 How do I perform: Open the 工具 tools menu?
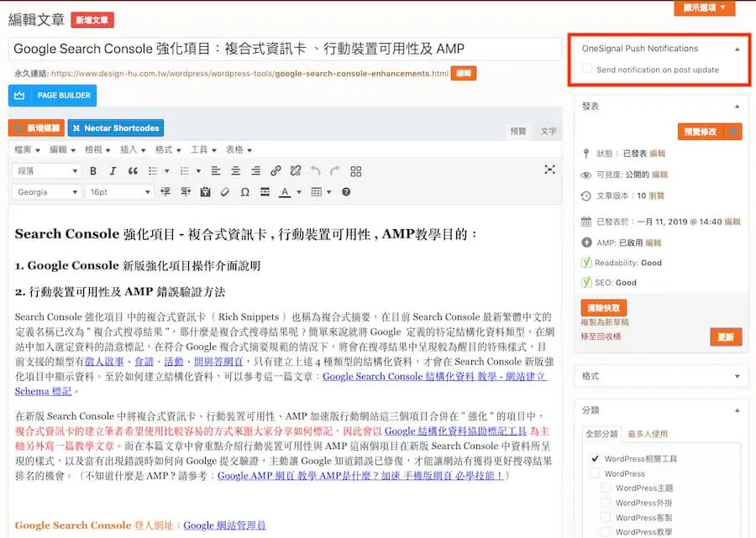point(203,149)
